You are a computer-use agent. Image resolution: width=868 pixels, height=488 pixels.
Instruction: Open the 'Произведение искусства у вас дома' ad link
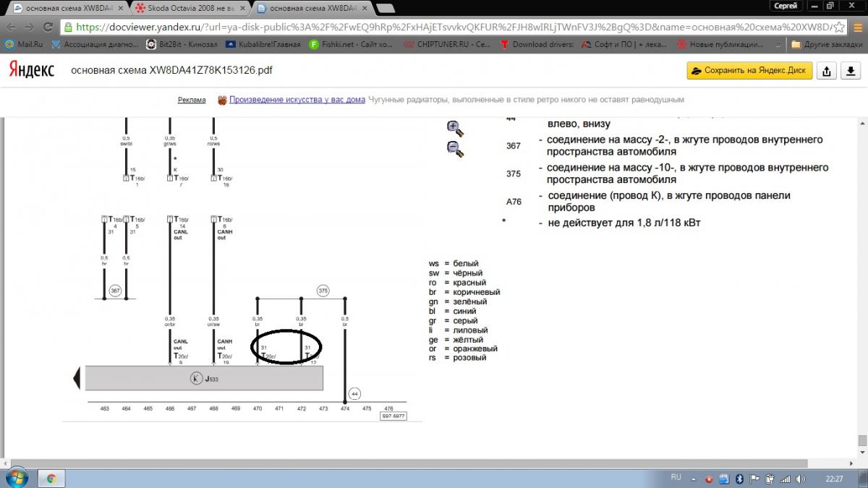(297, 100)
